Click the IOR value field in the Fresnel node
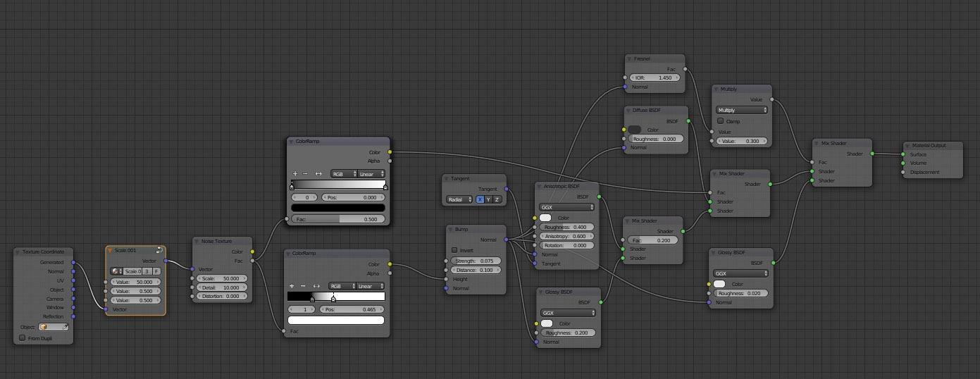 pyautogui.click(x=655, y=77)
